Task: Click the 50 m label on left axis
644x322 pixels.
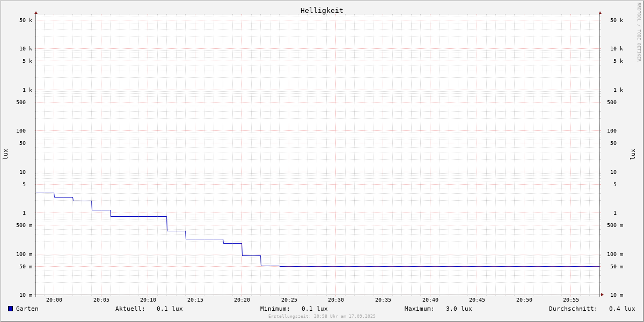Action: click(x=26, y=267)
